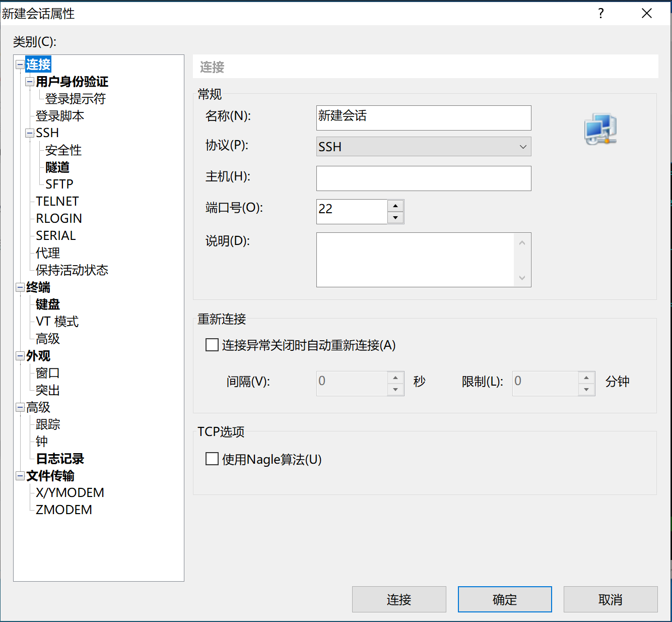Decrease the 限制 minutes value
The width and height of the screenshot is (672, 622).
[586, 390]
